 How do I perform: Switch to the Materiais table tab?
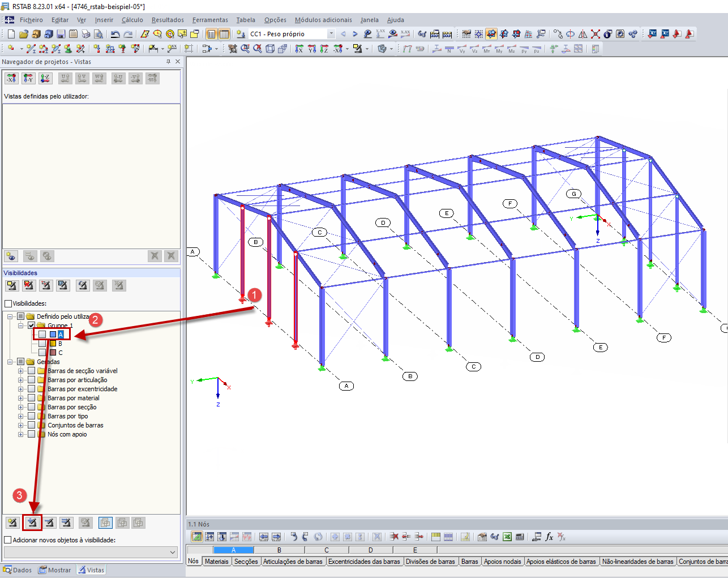coord(217,562)
